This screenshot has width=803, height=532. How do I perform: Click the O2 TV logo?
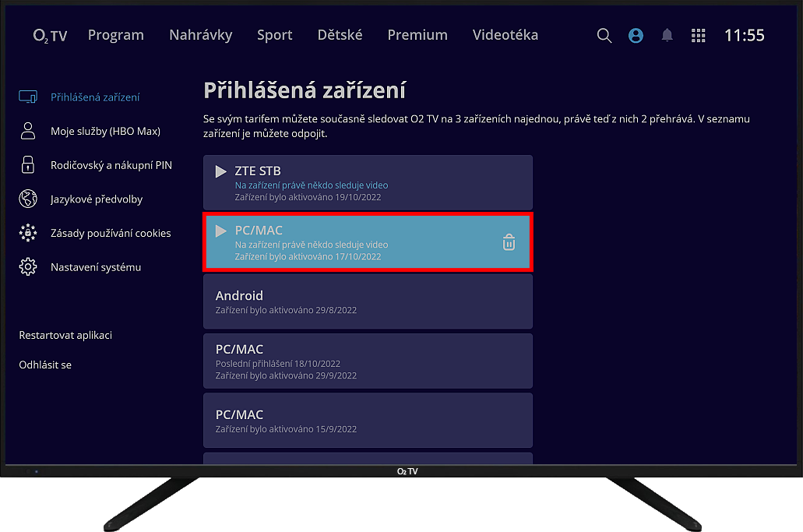[50, 36]
